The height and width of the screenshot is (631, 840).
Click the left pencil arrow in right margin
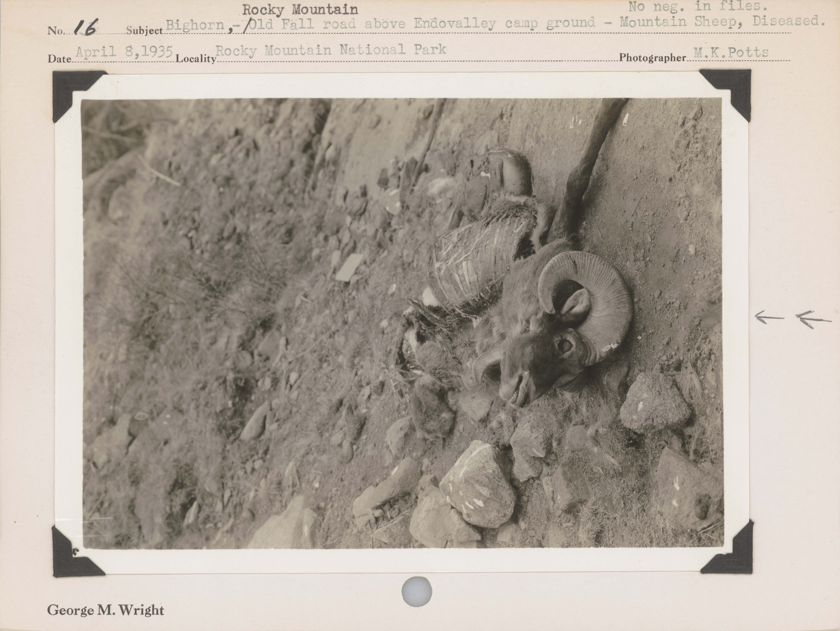pos(769,317)
